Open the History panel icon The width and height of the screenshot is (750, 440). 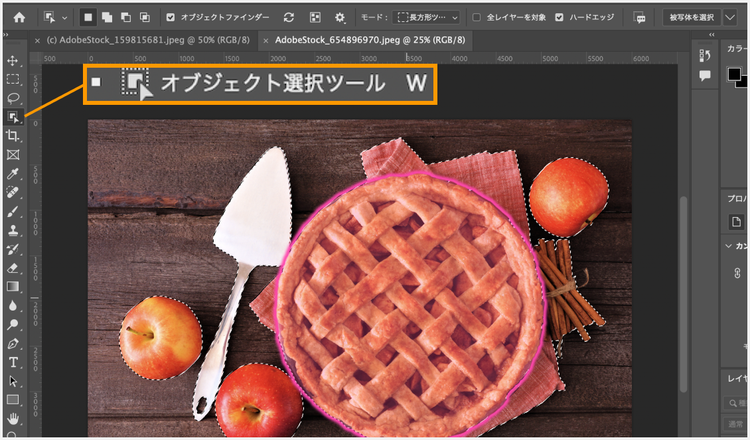(x=705, y=55)
